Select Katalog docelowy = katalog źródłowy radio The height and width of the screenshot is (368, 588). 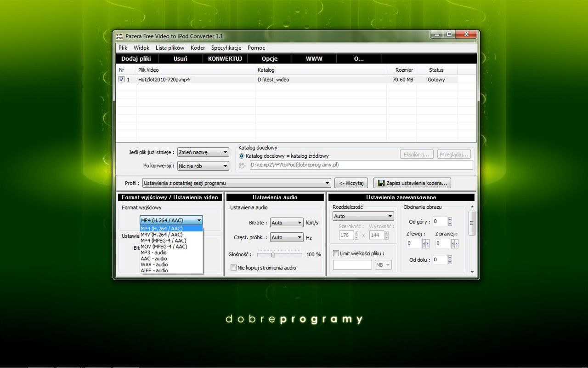click(x=242, y=156)
